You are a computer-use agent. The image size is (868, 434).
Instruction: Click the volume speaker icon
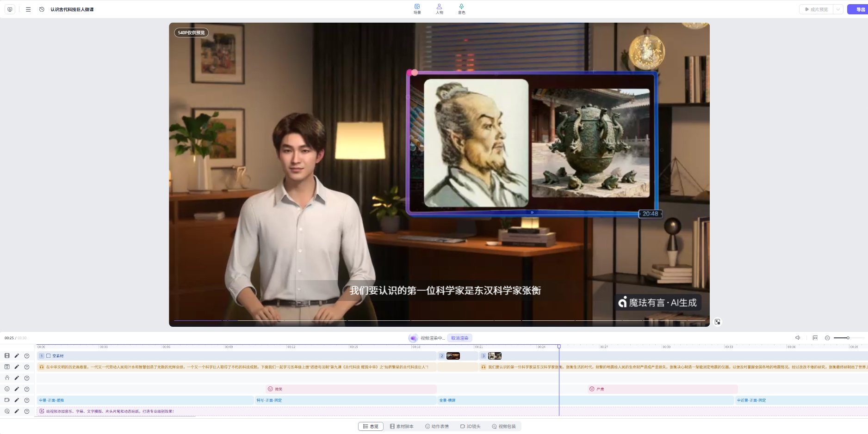click(x=798, y=338)
